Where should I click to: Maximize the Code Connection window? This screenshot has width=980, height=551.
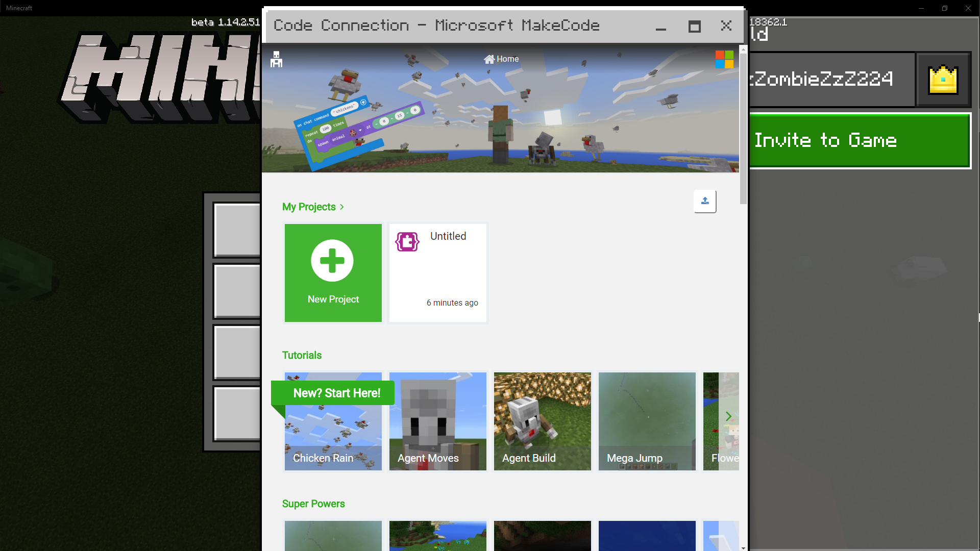694,27
